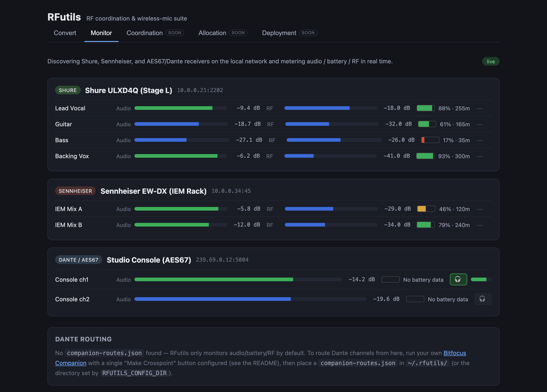Click the Console ch1 channel name
The width and height of the screenshot is (547, 392).
(72, 280)
